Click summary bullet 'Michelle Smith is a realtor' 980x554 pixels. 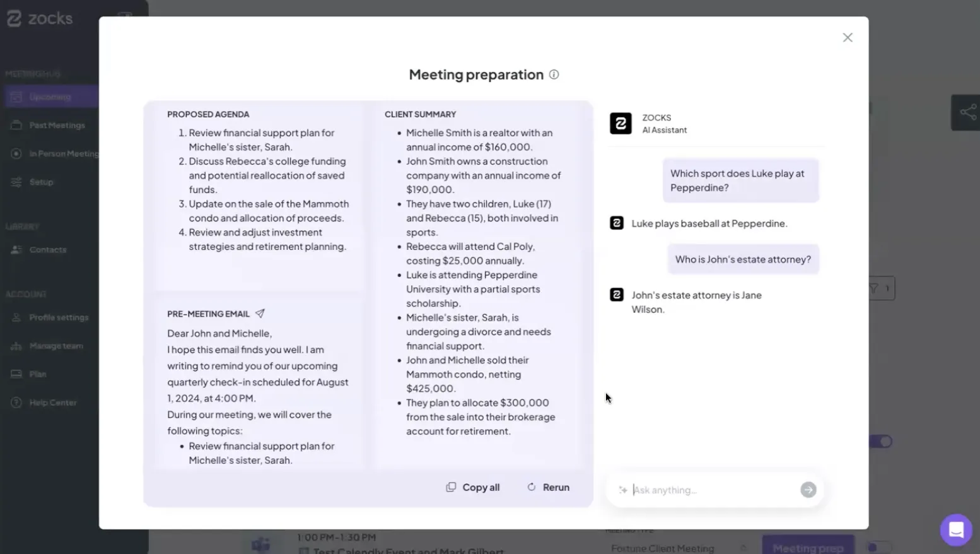point(479,139)
